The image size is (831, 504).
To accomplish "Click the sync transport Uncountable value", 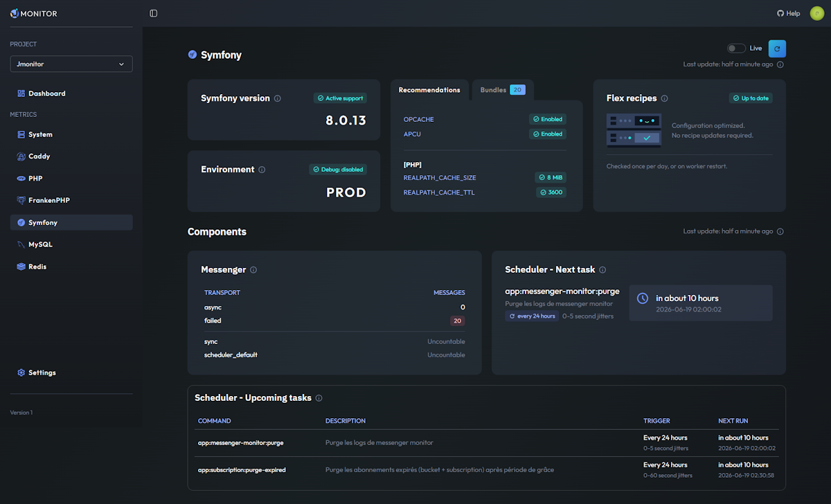I will (x=446, y=341).
